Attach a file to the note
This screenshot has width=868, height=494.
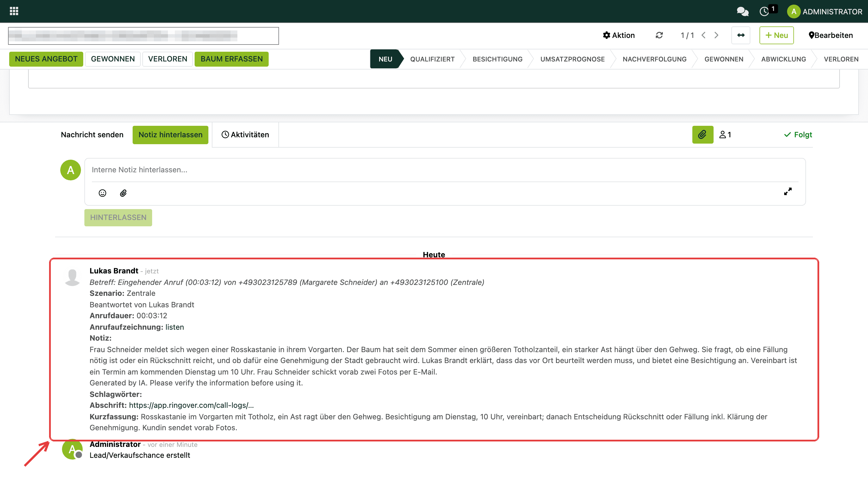coord(123,193)
